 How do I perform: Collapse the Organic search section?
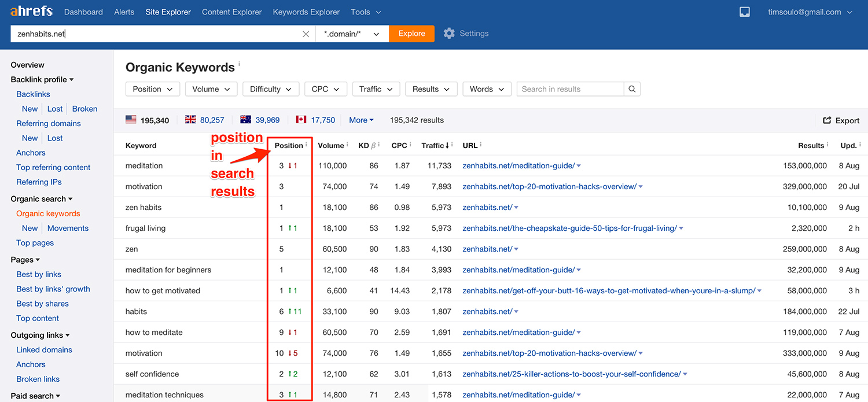tap(42, 199)
